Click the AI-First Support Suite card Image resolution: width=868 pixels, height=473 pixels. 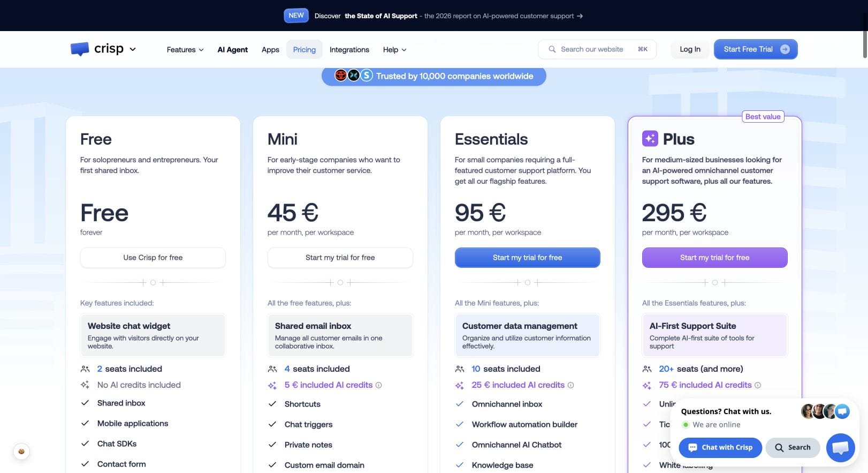pos(715,335)
